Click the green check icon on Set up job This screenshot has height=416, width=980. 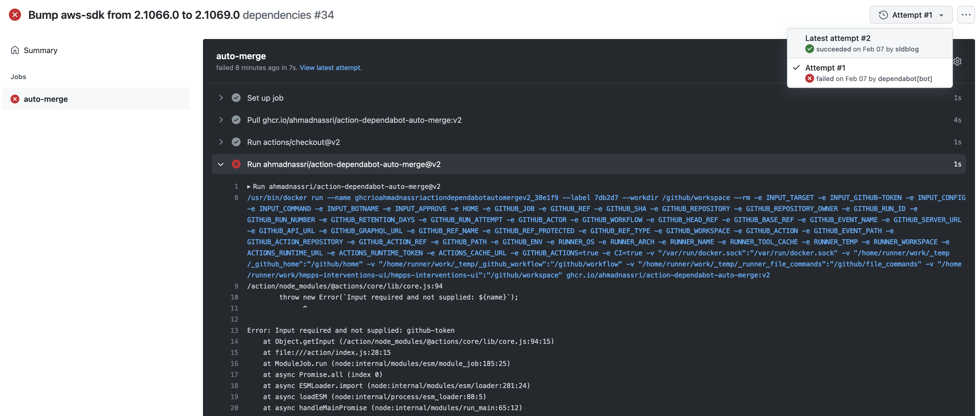pyautogui.click(x=236, y=98)
